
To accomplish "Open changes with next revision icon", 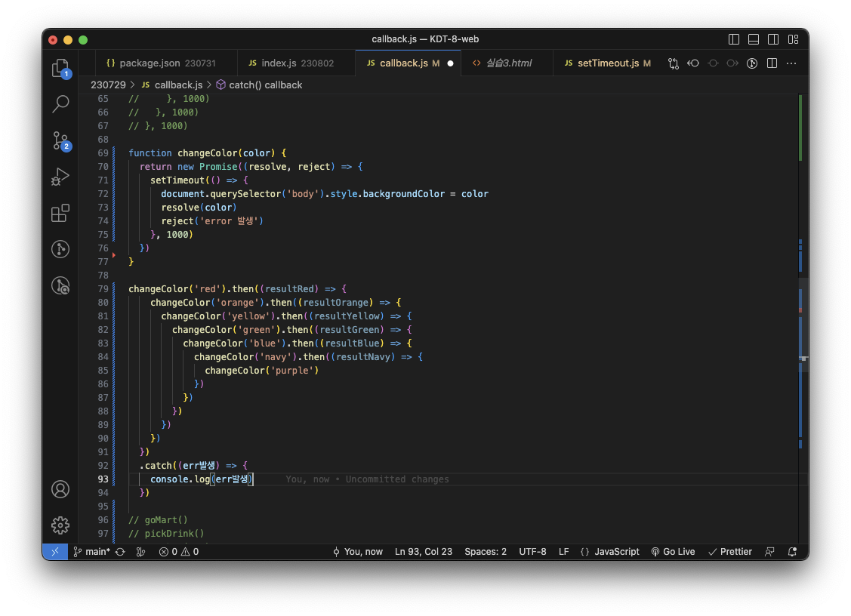I will (732, 63).
